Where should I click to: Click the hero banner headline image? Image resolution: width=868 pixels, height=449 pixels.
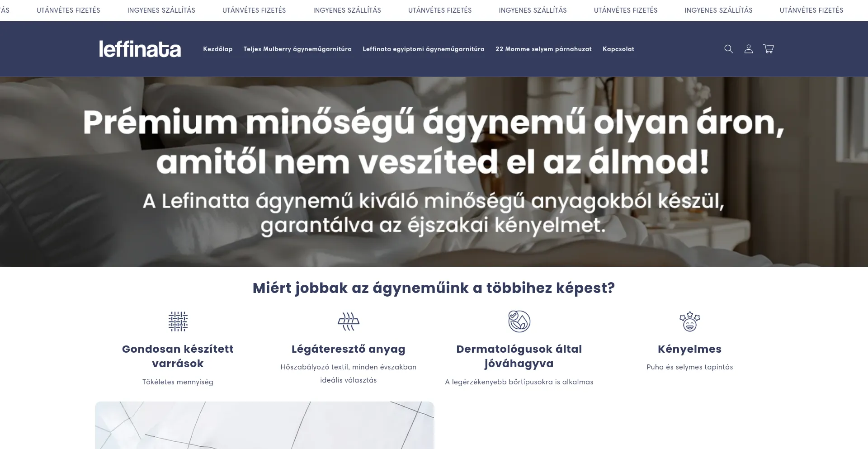434,172
